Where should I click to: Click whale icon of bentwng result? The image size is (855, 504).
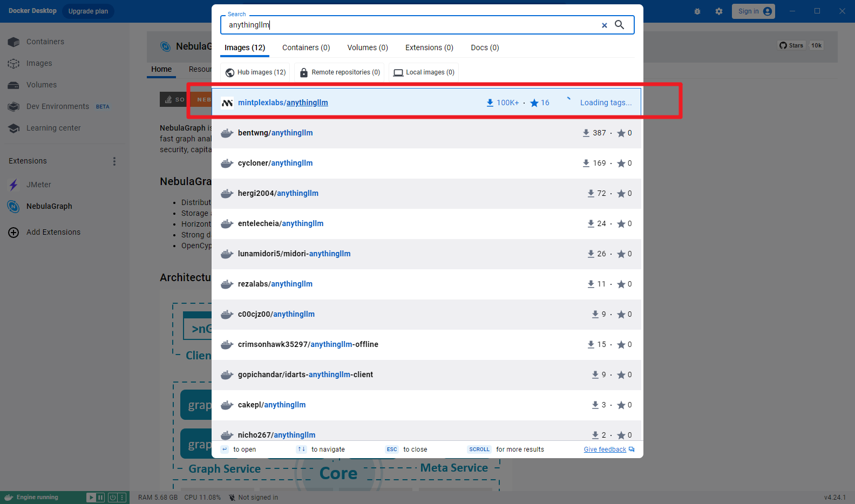[227, 133]
